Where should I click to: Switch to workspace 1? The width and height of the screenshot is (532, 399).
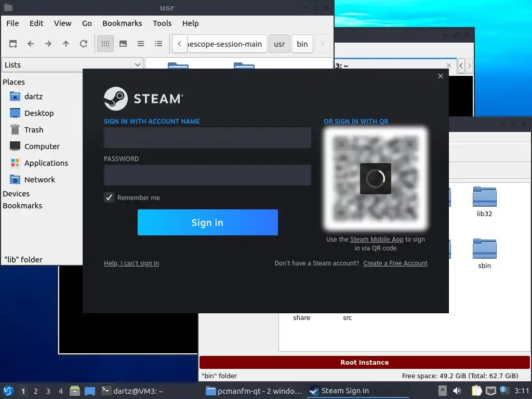pyautogui.click(x=23, y=391)
